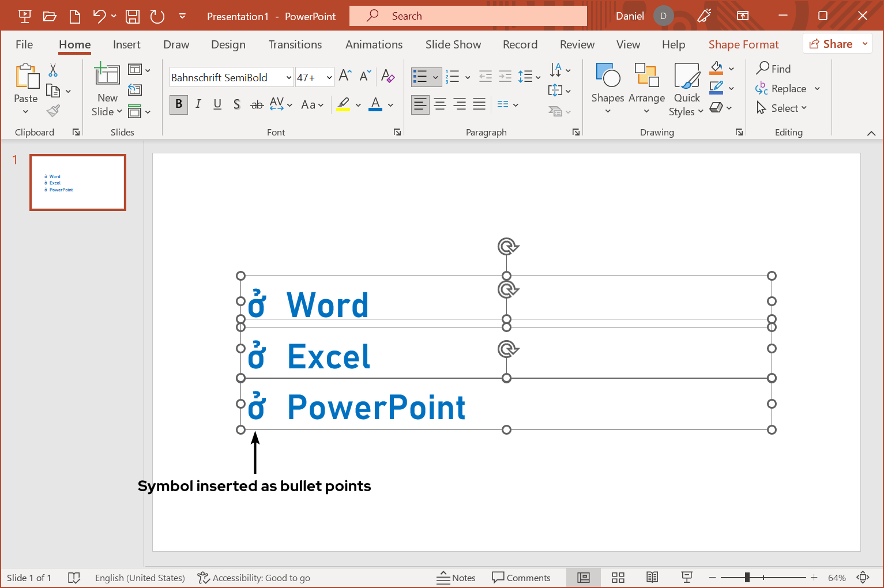Click the Cut scissors icon
Viewport: 884px width, 588px height.
click(x=53, y=70)
